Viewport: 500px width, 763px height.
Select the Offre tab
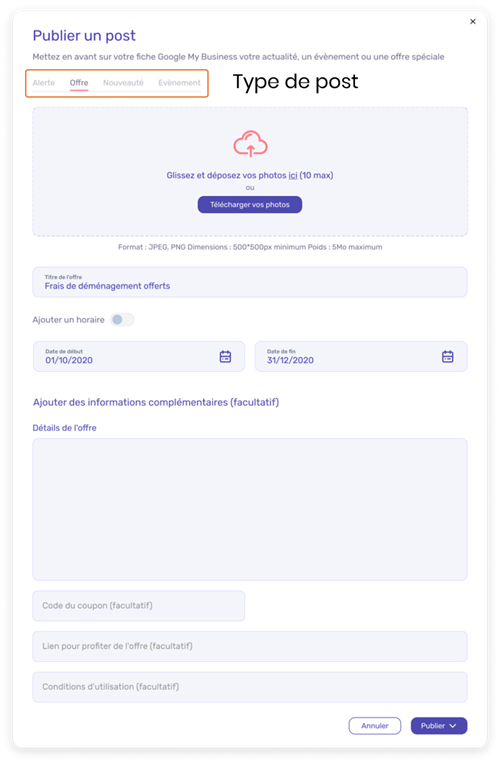(79, 83)
